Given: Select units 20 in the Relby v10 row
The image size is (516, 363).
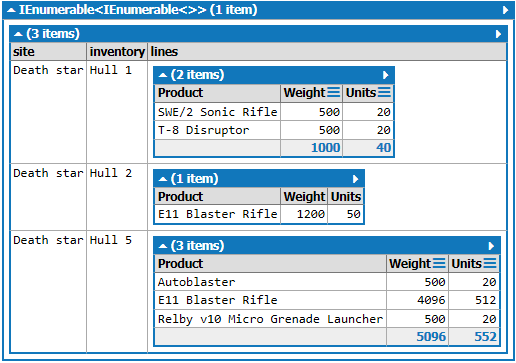Looking at the screenshot, I should pos(474,319).
